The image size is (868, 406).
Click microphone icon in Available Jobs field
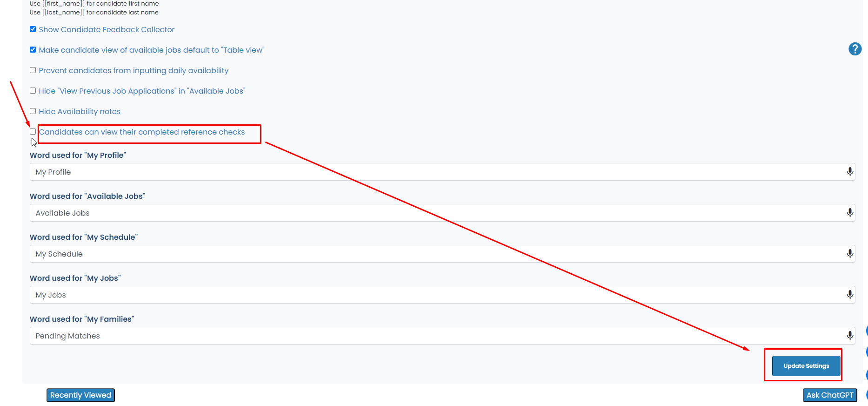[x=850, y=213]
